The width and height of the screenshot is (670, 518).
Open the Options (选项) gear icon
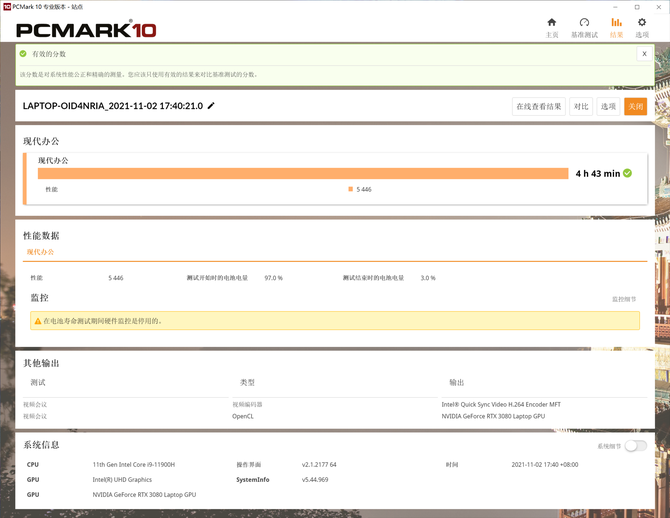tap(642, 23)
